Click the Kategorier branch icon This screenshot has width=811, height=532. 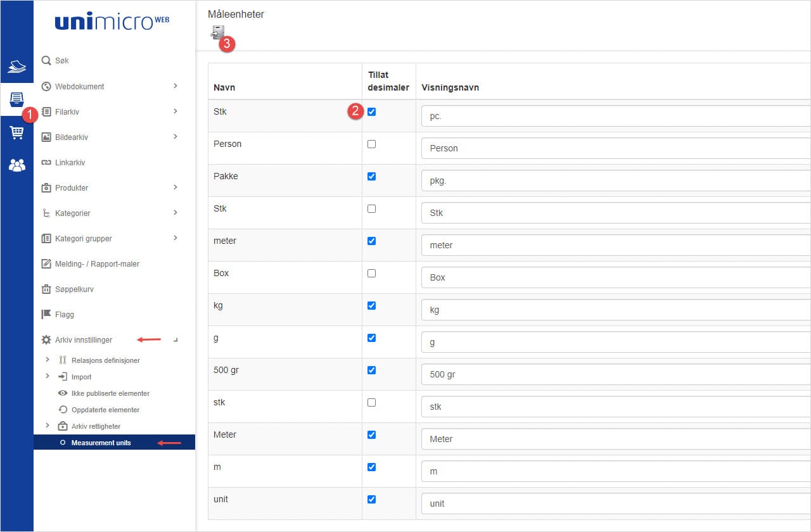[46, 213]
